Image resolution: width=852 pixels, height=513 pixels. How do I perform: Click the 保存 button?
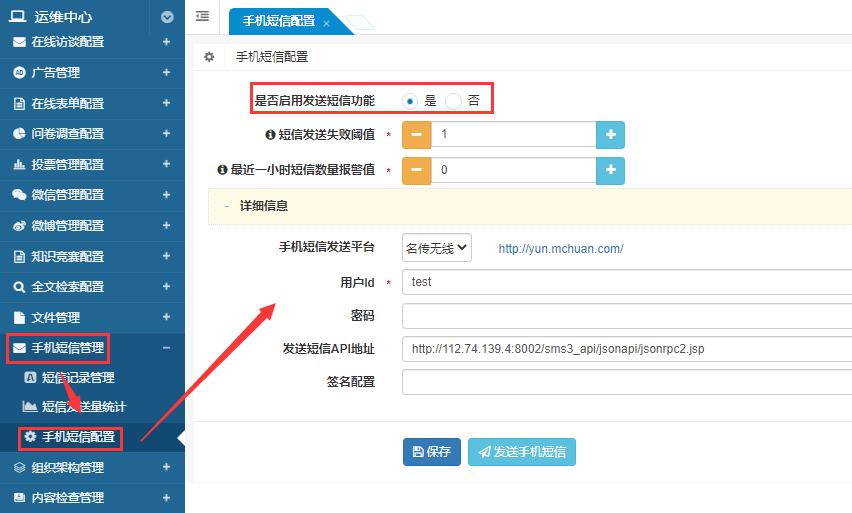click(432, 452)
